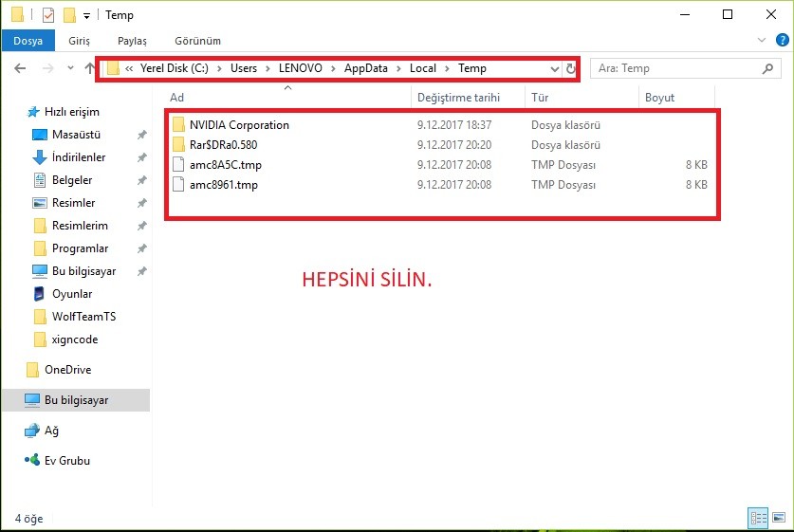Sort by the Ad column header
This screenshot has height=532, width=794.
pos(288,97)
